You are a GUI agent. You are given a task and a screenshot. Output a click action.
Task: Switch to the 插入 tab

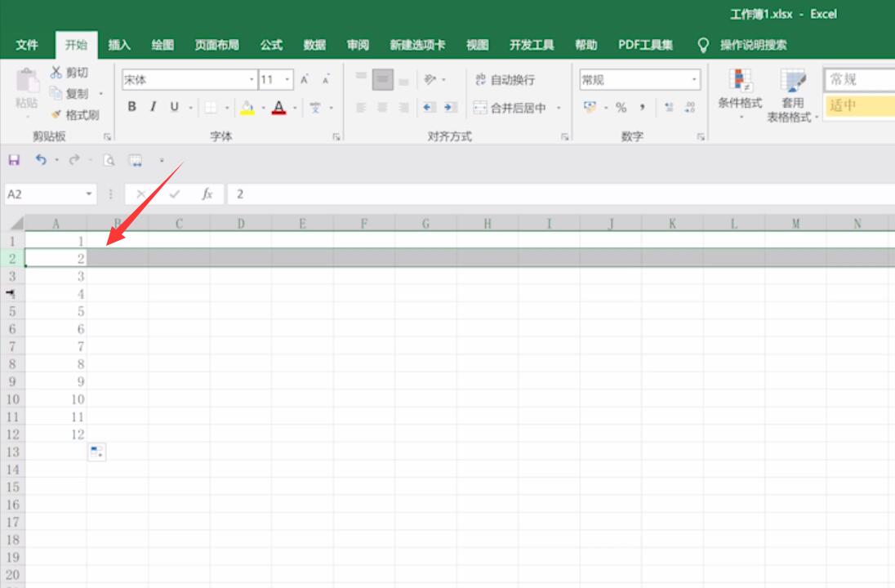(x=118, y=45)
